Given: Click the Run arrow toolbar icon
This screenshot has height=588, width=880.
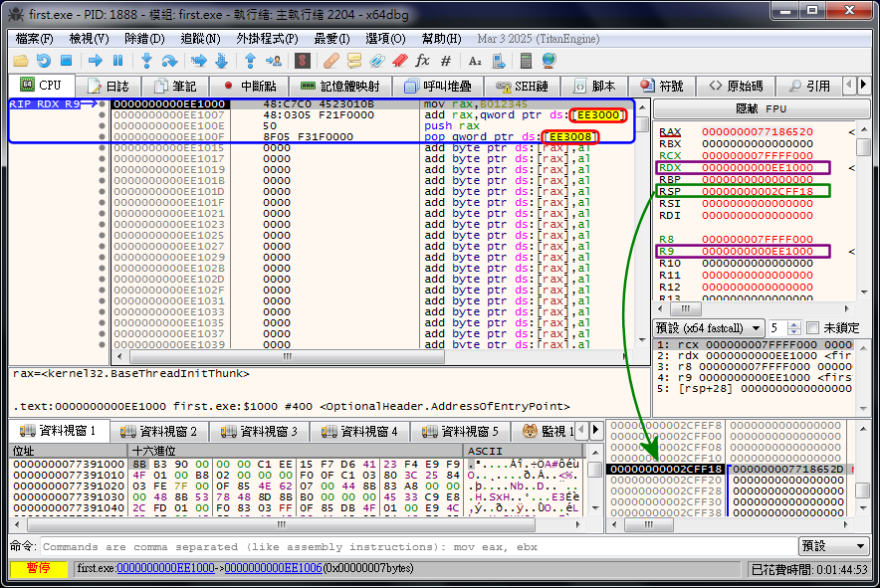Looking at the screenshot, I should click(96, 61).
